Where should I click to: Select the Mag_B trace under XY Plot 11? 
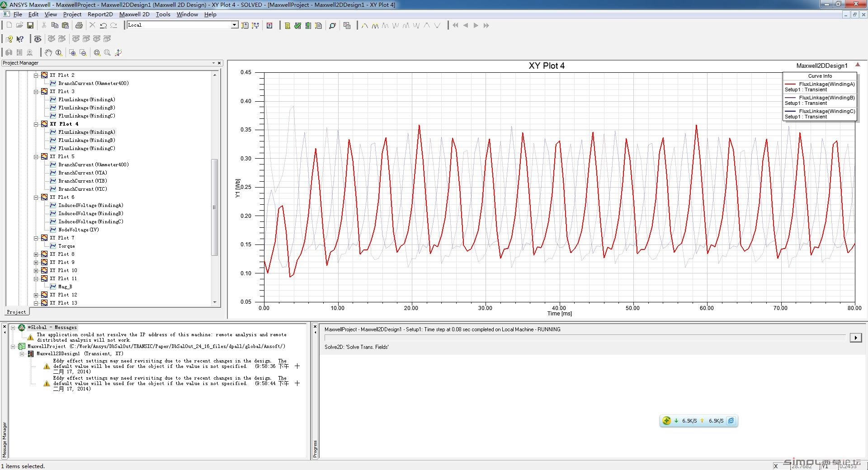(65, 287)
